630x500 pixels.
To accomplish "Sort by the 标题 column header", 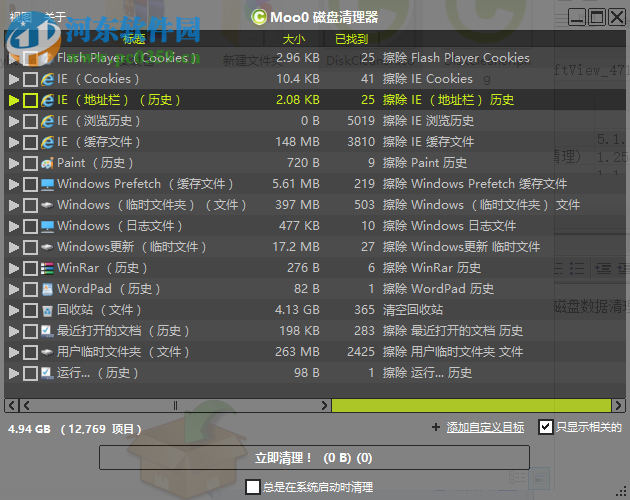I will coord(134,39).
